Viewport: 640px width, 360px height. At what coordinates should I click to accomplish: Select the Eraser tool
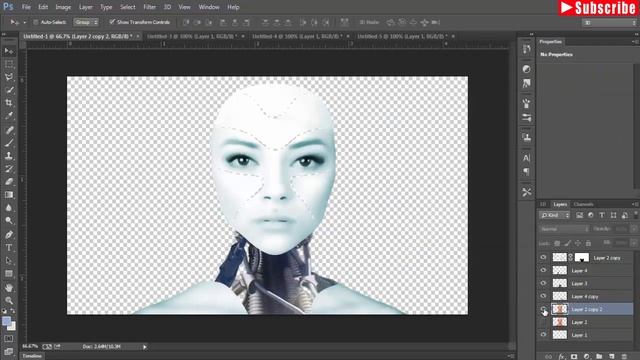9,182
